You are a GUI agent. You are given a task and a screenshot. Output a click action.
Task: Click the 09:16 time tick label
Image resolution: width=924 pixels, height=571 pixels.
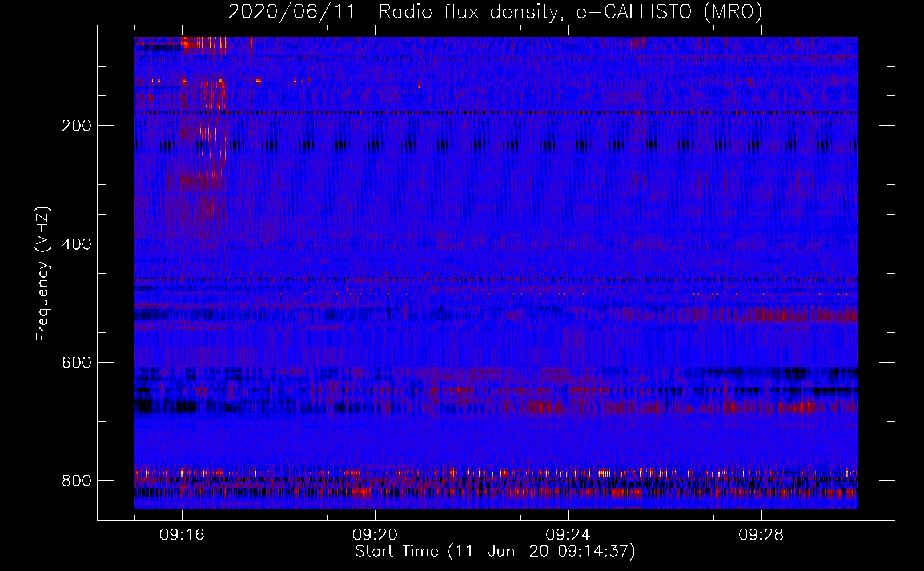tap(182, 535)
